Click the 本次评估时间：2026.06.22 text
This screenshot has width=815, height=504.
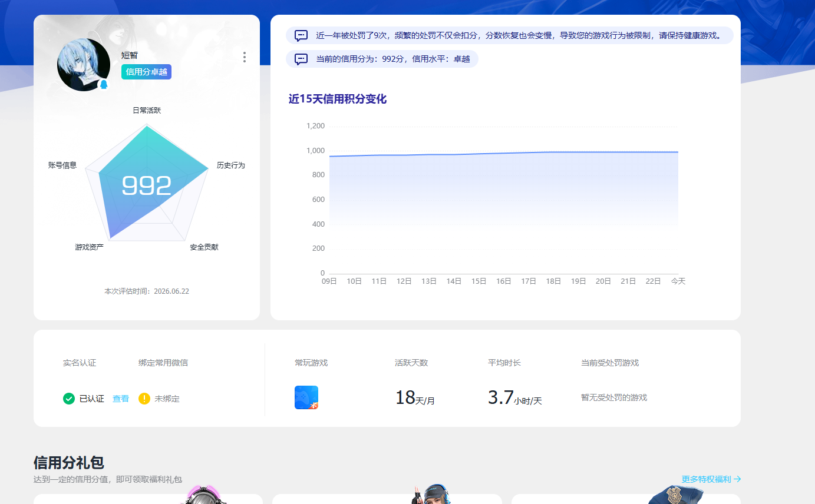[147, 291]
